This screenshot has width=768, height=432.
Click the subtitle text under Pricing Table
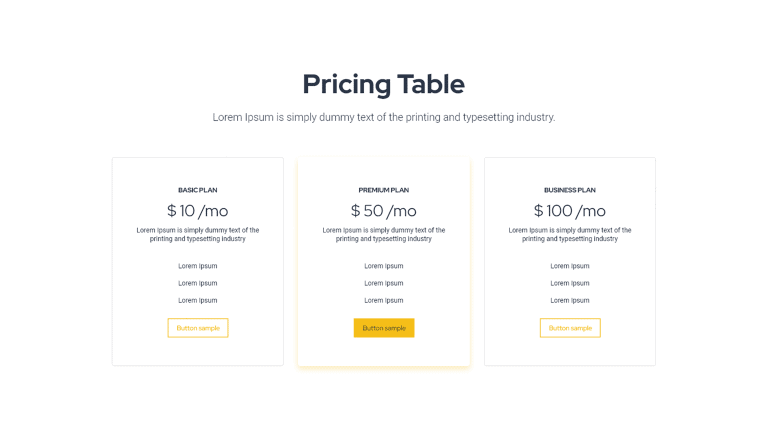[x=383, y=117]
